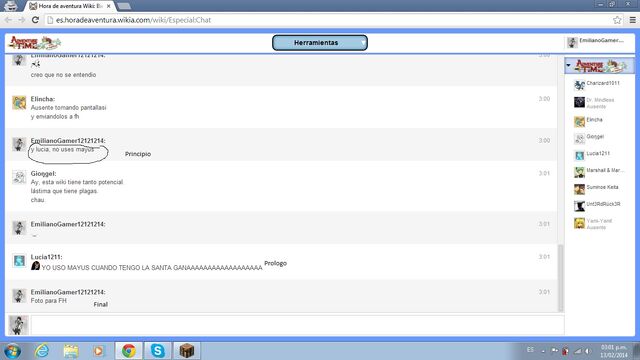Image resolution: width=640 pixels, height=360 pixels.
Task: Open a new Chrome tab
Action: coord(124,6)
